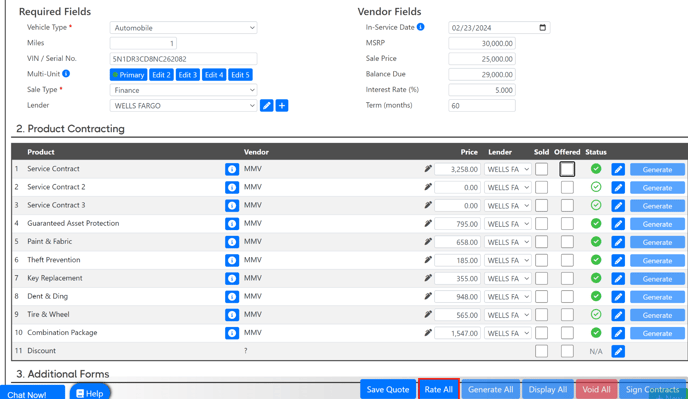The height and width of the screenshot is (399, 688).
Task: Edit the selected lender with pencil button
Action: click(x=266, y=105)
